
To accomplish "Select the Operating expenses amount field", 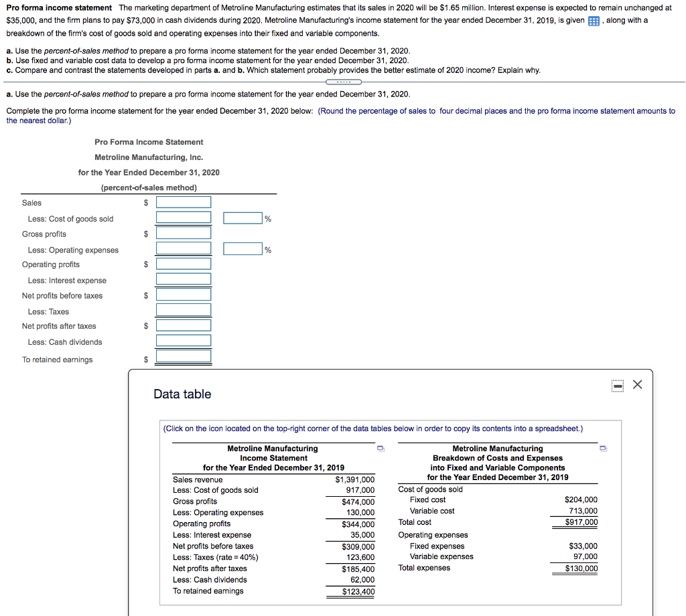I will coord(184,248).
